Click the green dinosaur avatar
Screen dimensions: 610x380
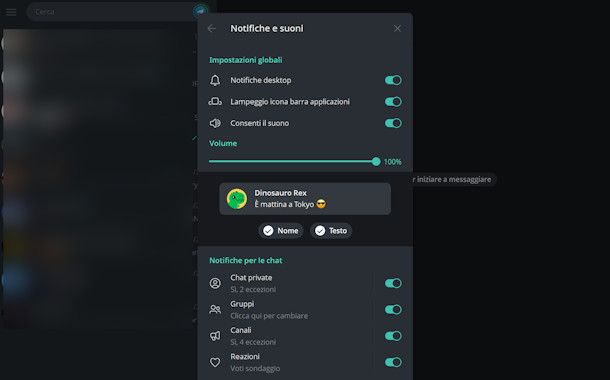pyautogui.click(x=237, y=199)
